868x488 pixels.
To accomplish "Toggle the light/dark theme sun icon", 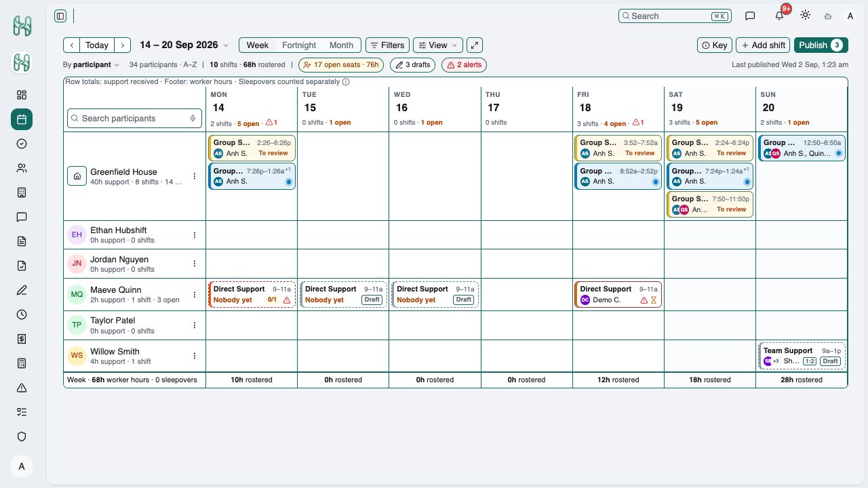I will click(805, 16).
